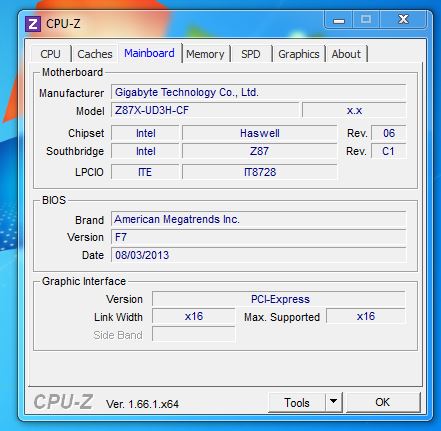Click the Link Width label

coord(118,317)
